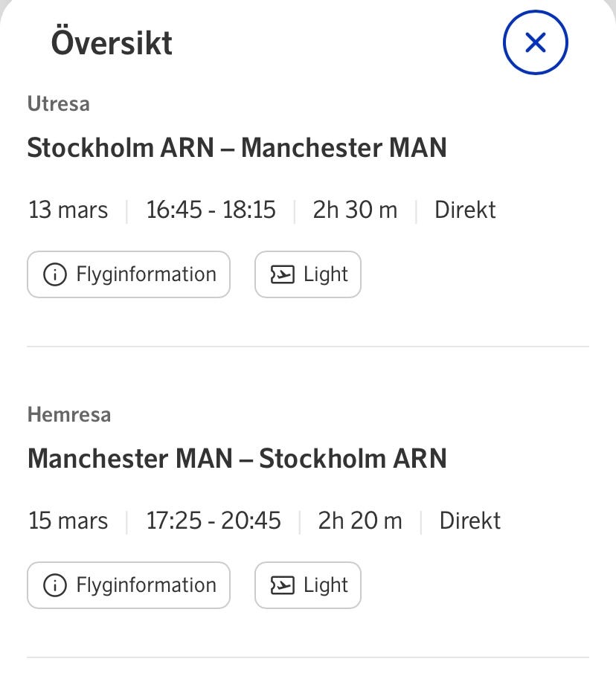Click the 13 mars departure date

[68, 210]
